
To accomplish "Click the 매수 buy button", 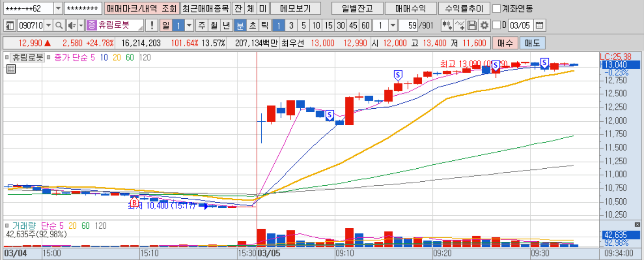I will pos(505,43).
